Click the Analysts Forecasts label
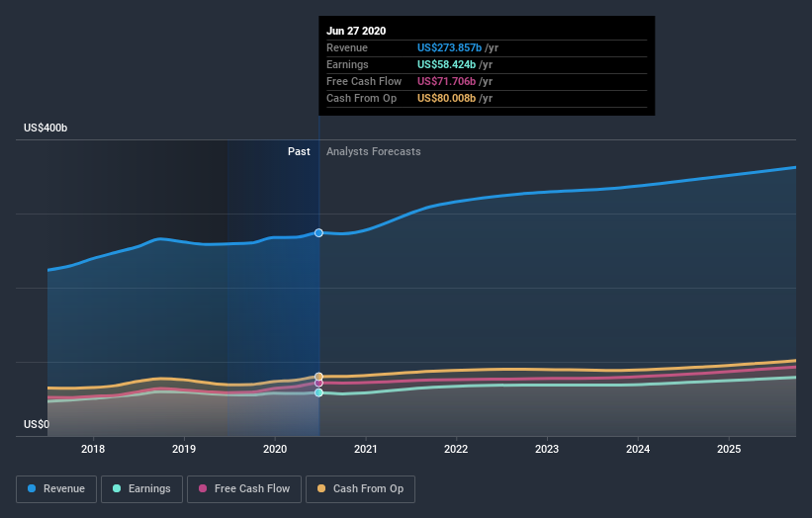Screen dimensions: 812x518 374,151
